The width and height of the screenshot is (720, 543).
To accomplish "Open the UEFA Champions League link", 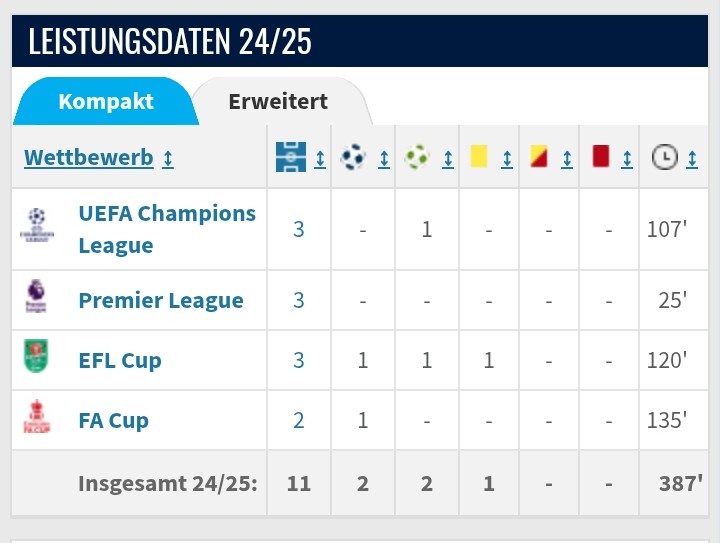I will click(x=167, y=229).
